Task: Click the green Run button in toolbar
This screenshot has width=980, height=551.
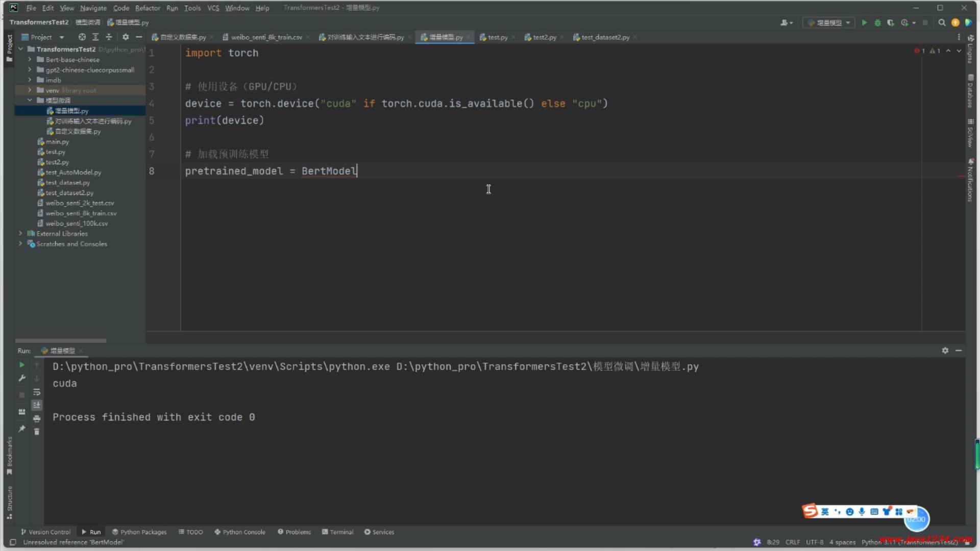Action: (x=864, y=23)
